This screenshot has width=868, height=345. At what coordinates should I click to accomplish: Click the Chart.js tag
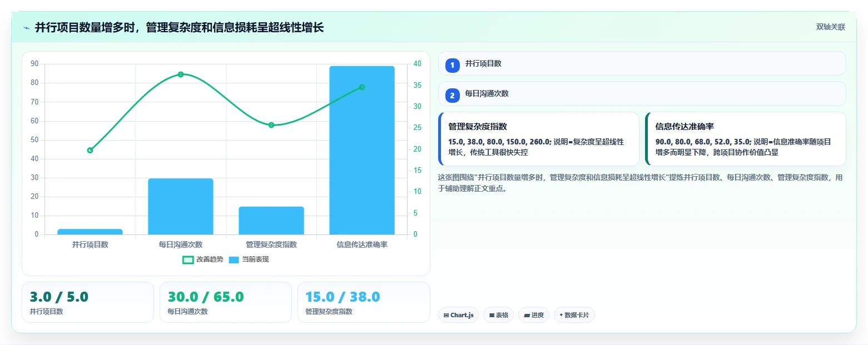[x=458, y=315]
